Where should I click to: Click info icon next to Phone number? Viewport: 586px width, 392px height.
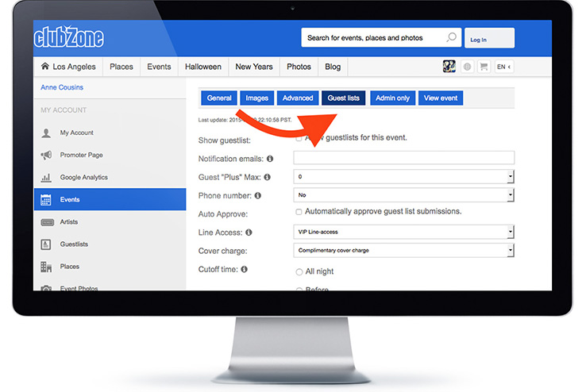pos(258,195)
